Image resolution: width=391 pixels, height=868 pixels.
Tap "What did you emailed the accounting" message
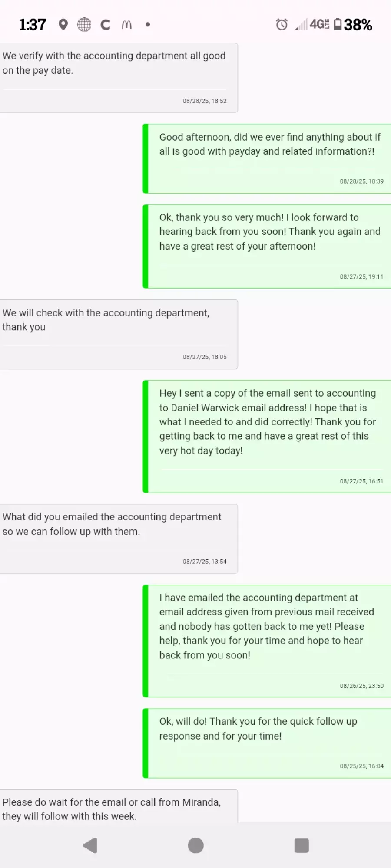click(x=112, y=524)
